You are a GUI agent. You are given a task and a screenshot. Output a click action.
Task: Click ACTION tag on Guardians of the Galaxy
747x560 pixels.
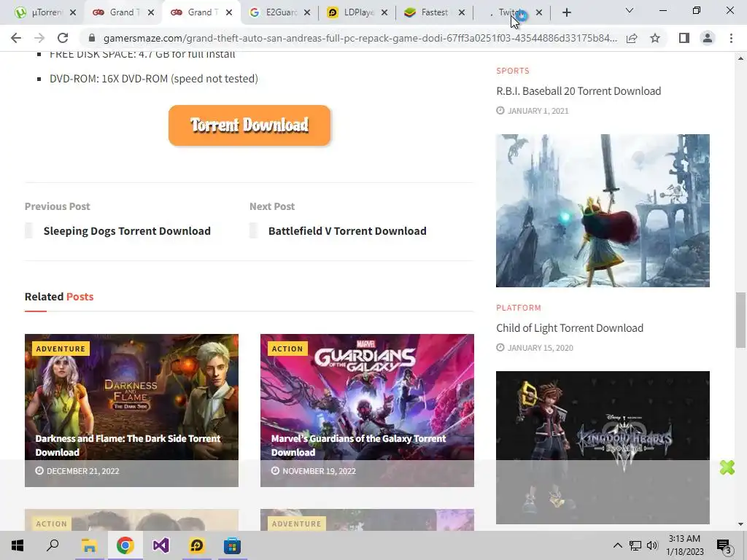coord(287,349)
